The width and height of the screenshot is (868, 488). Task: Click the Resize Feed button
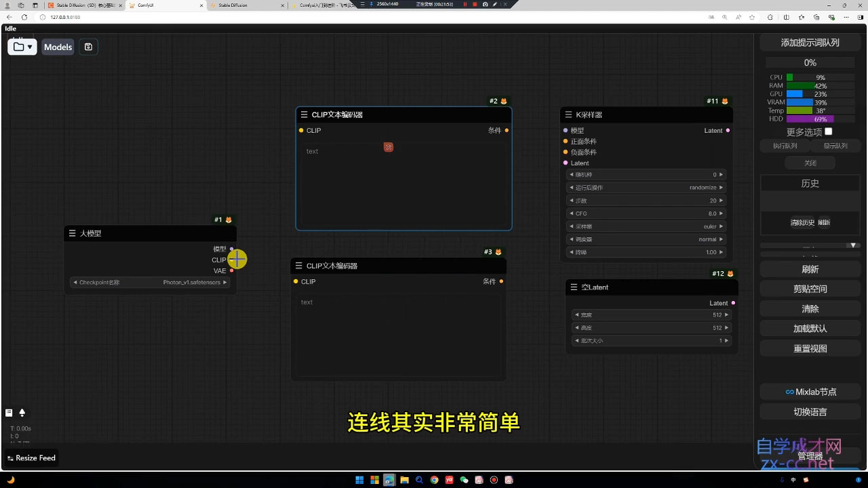click(31, 458)
